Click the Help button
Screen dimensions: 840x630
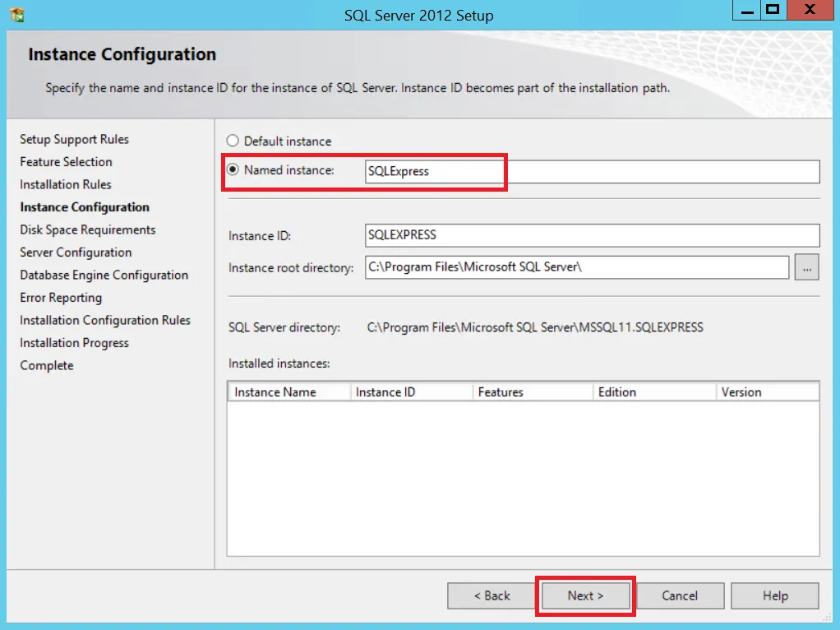[x=774, y=595]
